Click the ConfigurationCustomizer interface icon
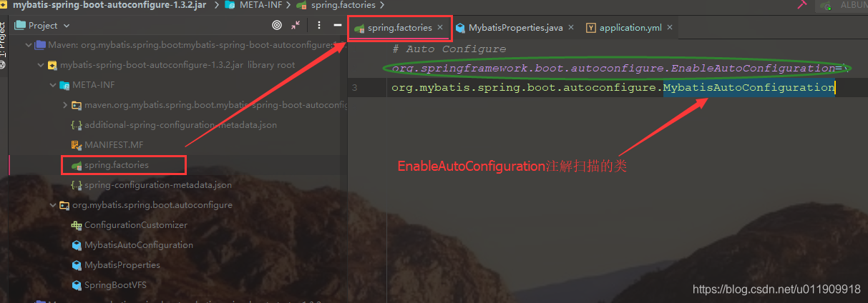Viewport: 868px width, 303px height. [77, 225]
